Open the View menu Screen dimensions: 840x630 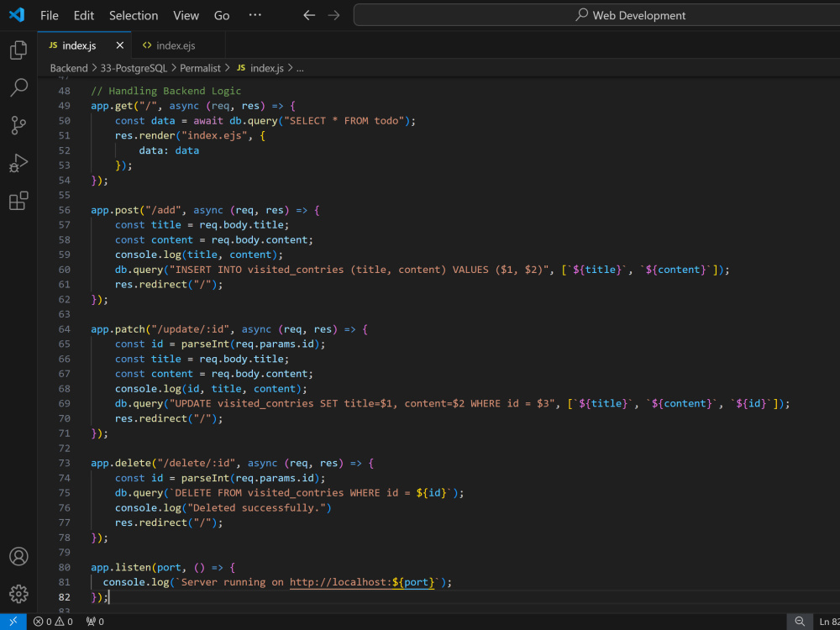click(186, 15)
